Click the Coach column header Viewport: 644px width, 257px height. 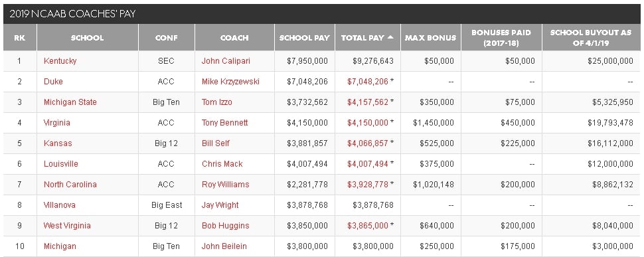click(234, 38)
